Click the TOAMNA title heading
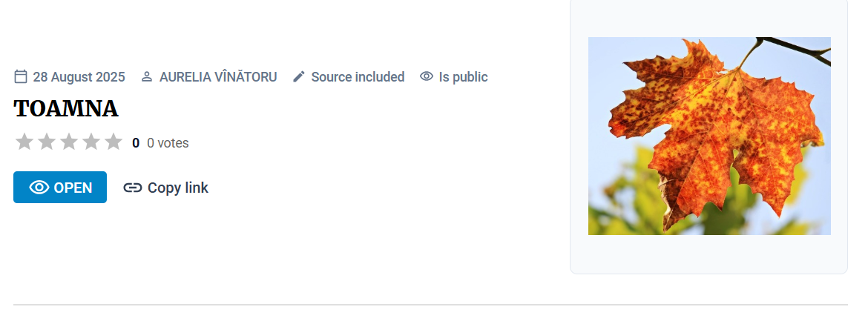The height and width of the screenshot is (324, 868). point(66,109)
